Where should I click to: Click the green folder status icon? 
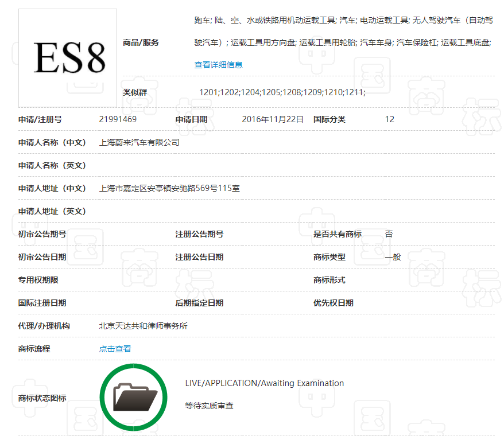point(133,396)
